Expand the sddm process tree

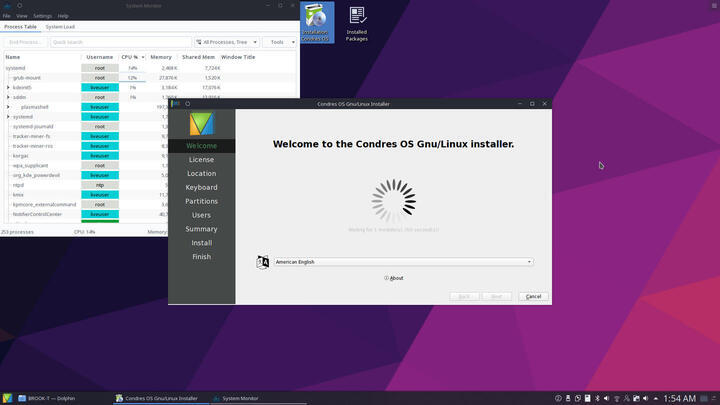click(x=8, y=97)
